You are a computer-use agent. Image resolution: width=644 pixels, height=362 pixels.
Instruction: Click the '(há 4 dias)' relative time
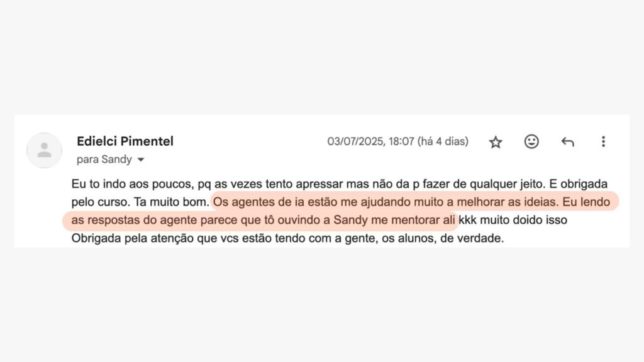click(x=443, y=141)
